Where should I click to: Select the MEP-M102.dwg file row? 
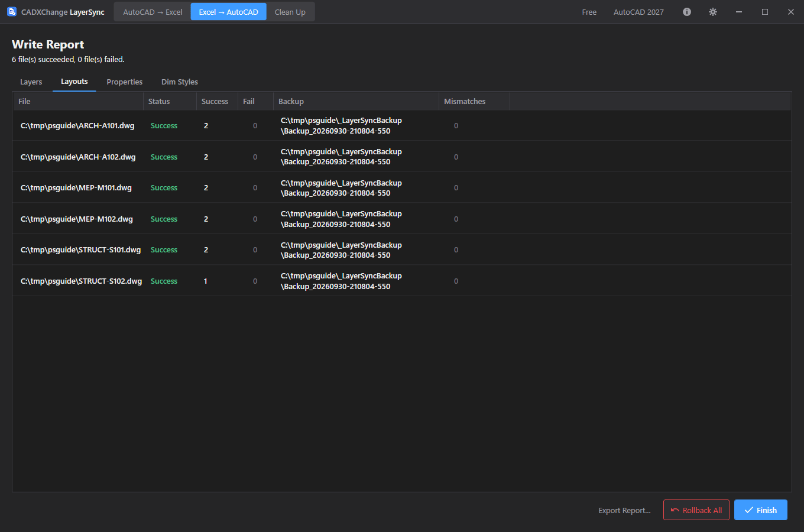[402, 219]
